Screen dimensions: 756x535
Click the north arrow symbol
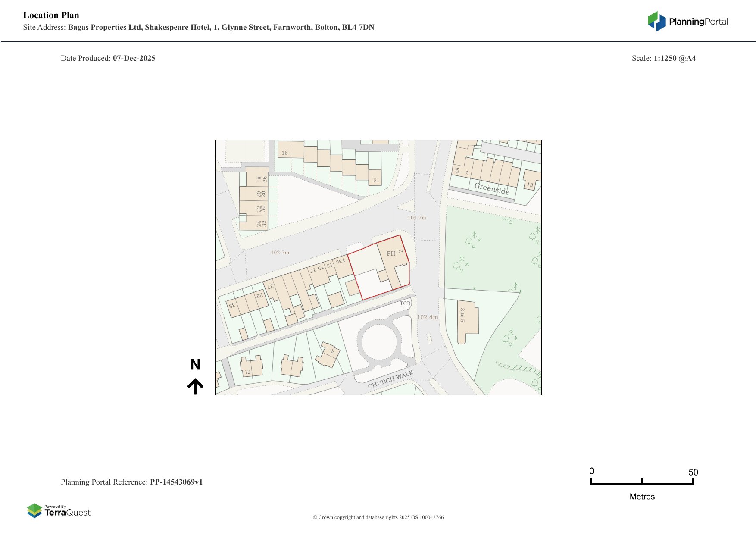tap(195, 386)
